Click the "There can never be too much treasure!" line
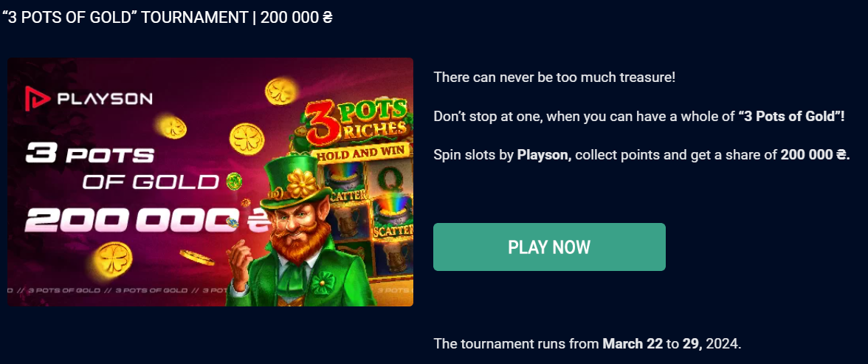The height and width of the screenshot is (364, 868). coord(555,77)
